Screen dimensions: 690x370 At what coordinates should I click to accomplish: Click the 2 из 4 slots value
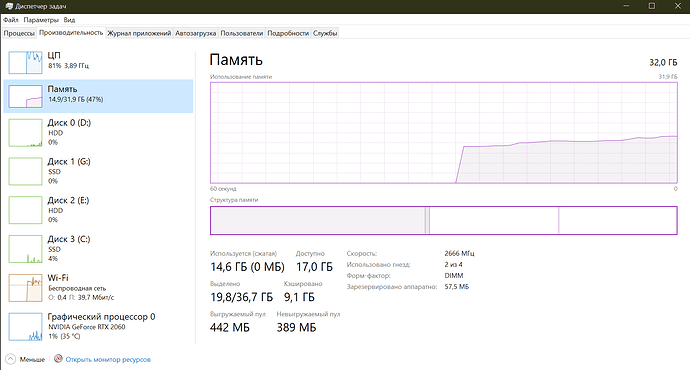453,264
